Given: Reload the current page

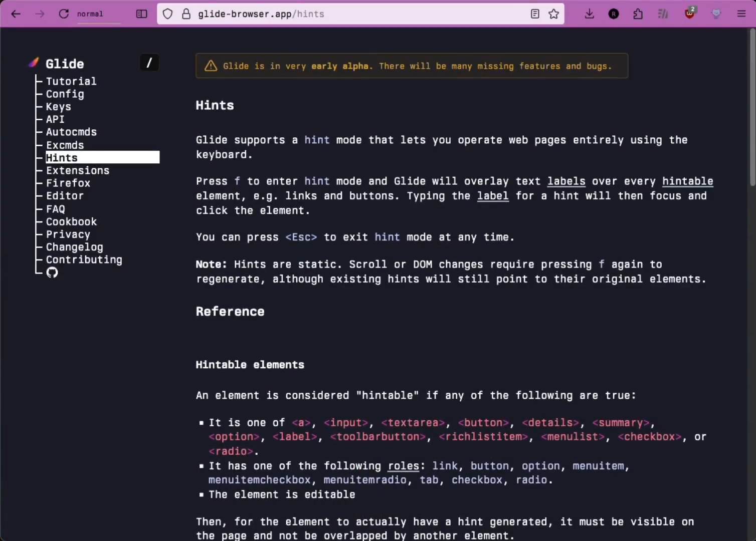Looking at the screenshot, I should click(64, 14).
